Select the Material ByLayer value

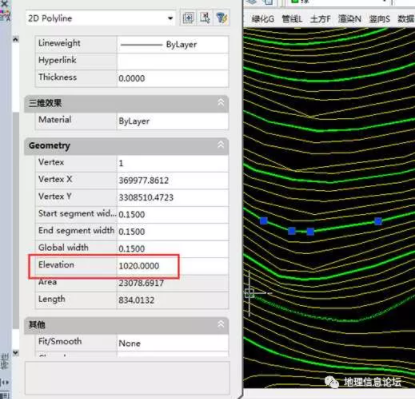173,121
